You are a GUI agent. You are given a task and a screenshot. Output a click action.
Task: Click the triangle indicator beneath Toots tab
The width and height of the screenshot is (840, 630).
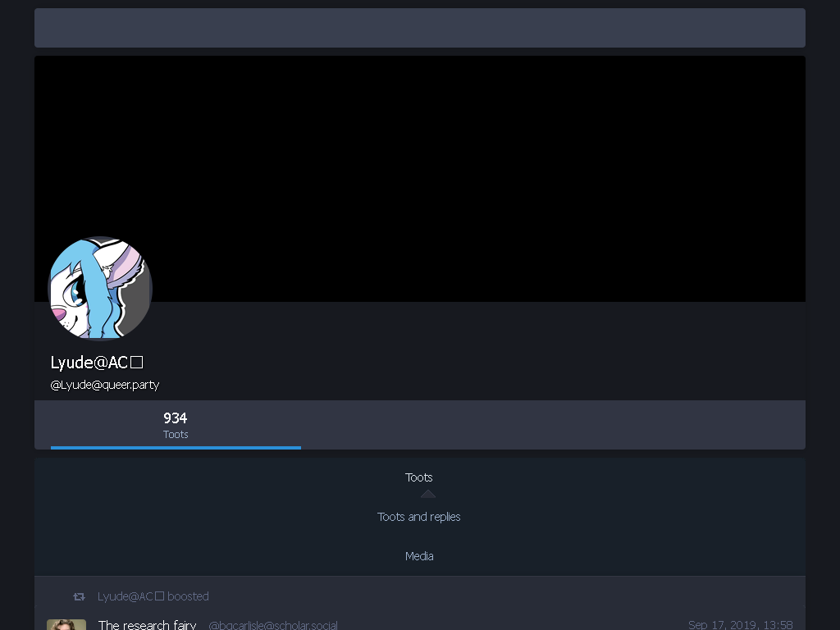pos(428,494)
